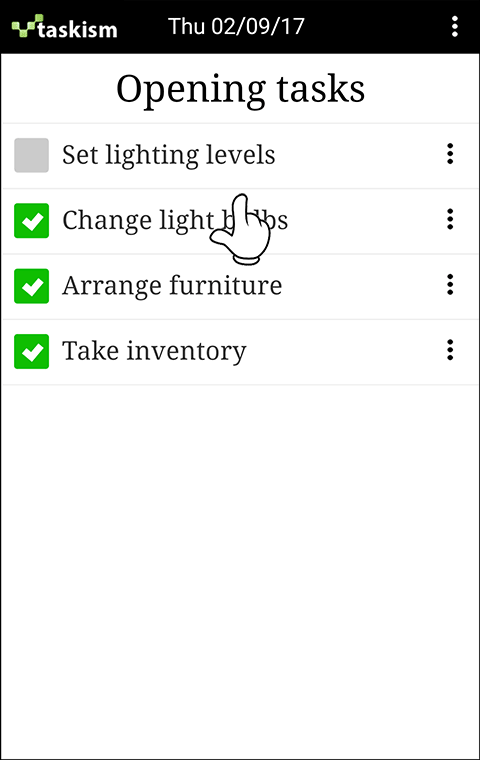Check the Set lighting levels checkbox
Screen dimensions: 480x760
click(32, 155)
